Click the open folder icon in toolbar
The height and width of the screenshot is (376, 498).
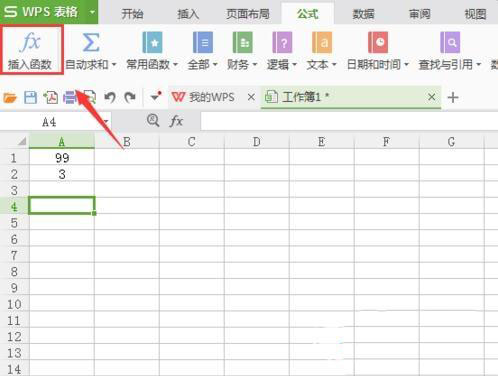pos(10,98)
